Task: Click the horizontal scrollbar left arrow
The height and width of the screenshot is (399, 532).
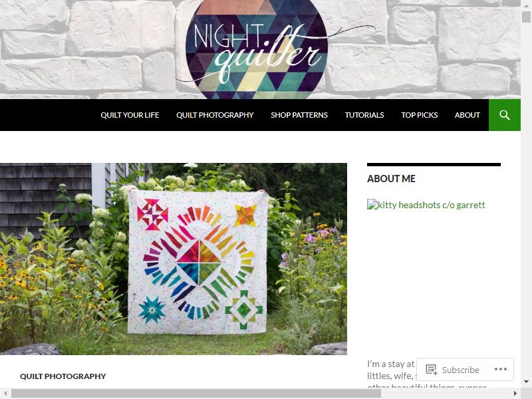Action: point(5,393)
